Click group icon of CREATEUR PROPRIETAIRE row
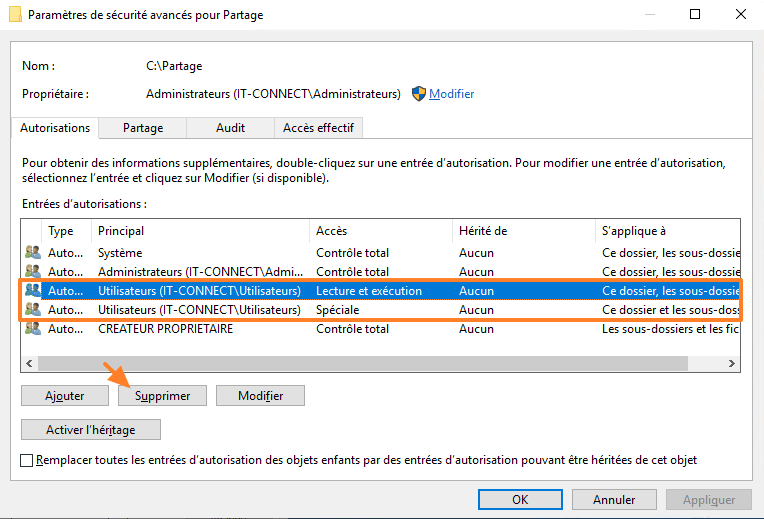This screenshot has width=764, height=519. click(x=33, y=328)
